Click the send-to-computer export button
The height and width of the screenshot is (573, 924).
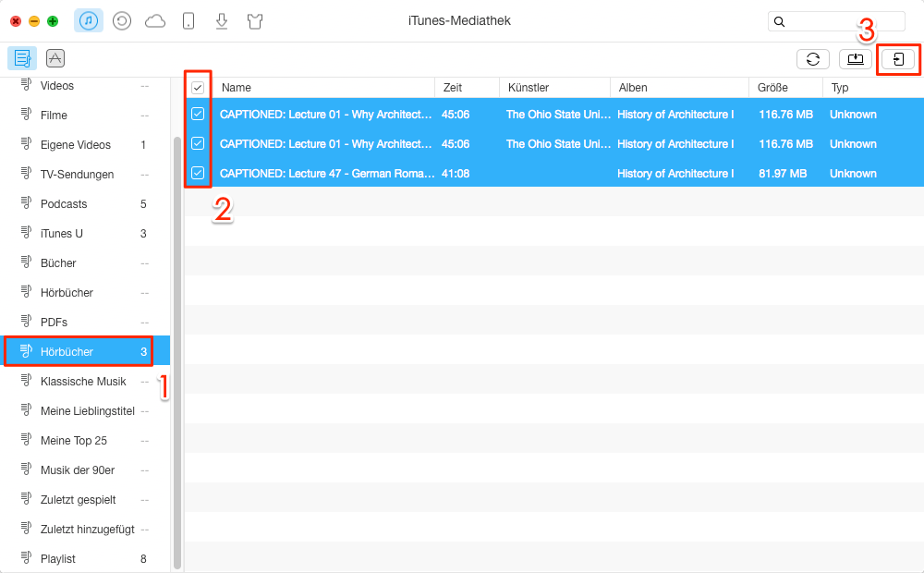[x=855, y=59]
